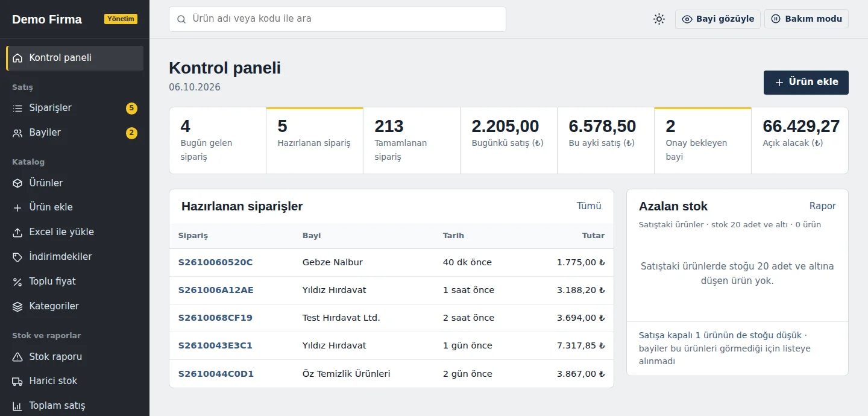Open order S2610044C0D1
The height and width of the screenshot is (416, 868).
pos(216,374)
